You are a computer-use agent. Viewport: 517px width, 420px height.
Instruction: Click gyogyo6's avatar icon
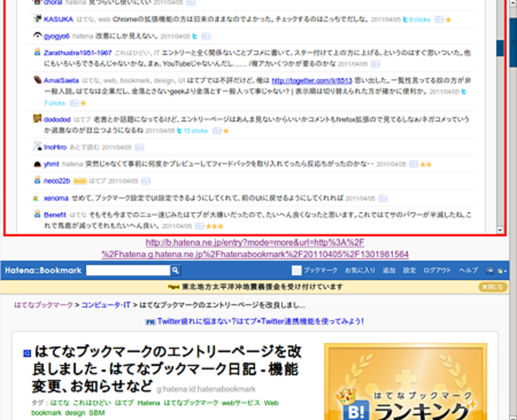click(37, 35)
